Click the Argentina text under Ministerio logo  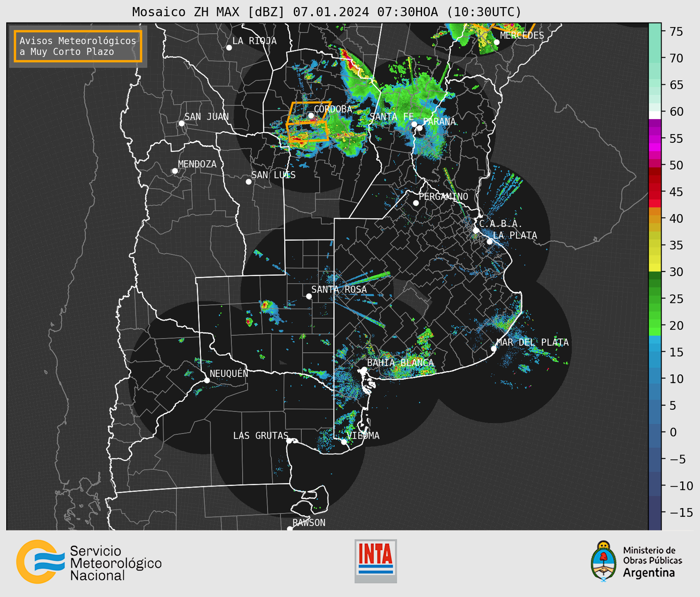pos(649,573)
